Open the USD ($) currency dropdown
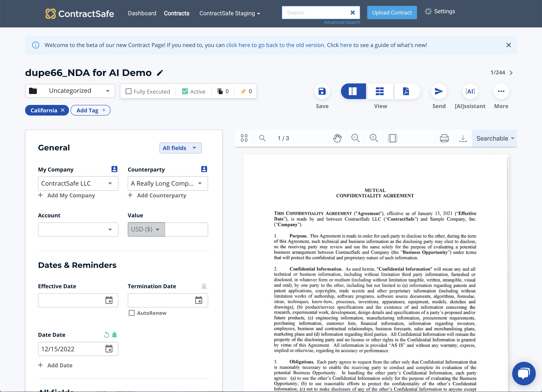 146,229
